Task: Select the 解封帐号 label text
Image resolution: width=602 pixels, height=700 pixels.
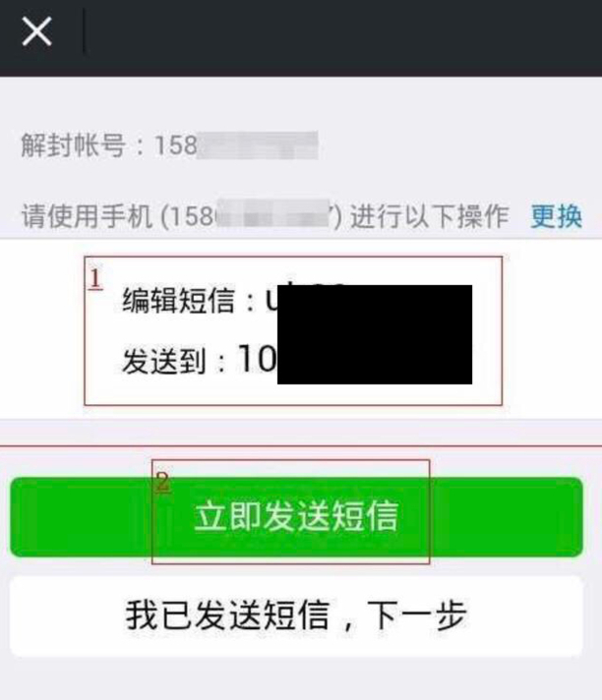Action: [x=73, y=146]
